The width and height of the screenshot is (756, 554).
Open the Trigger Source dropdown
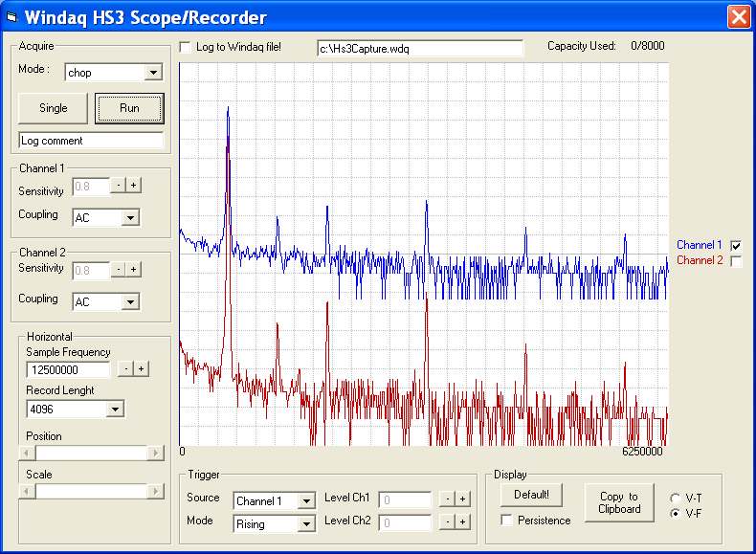coord(306,501)
